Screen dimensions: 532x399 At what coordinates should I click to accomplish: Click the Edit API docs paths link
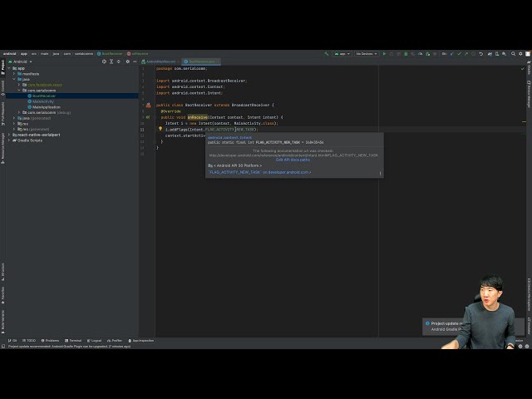(293, 159)
